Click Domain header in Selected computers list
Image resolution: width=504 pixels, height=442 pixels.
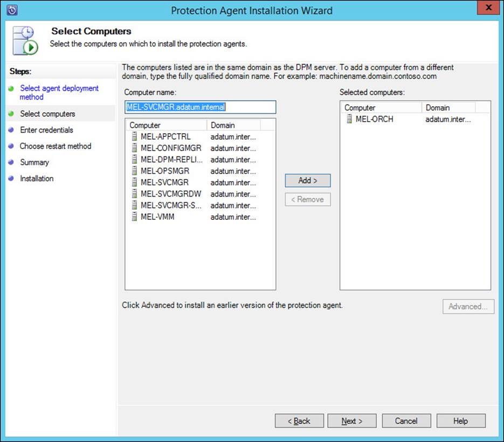coord(448,108)
